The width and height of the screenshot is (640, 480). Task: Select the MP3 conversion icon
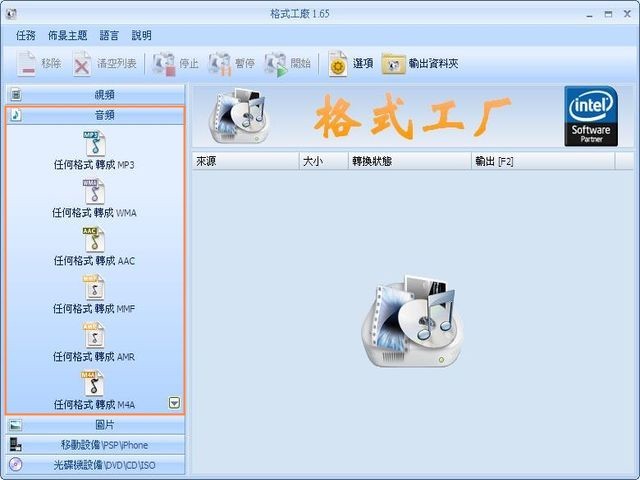tap(95, 144)
